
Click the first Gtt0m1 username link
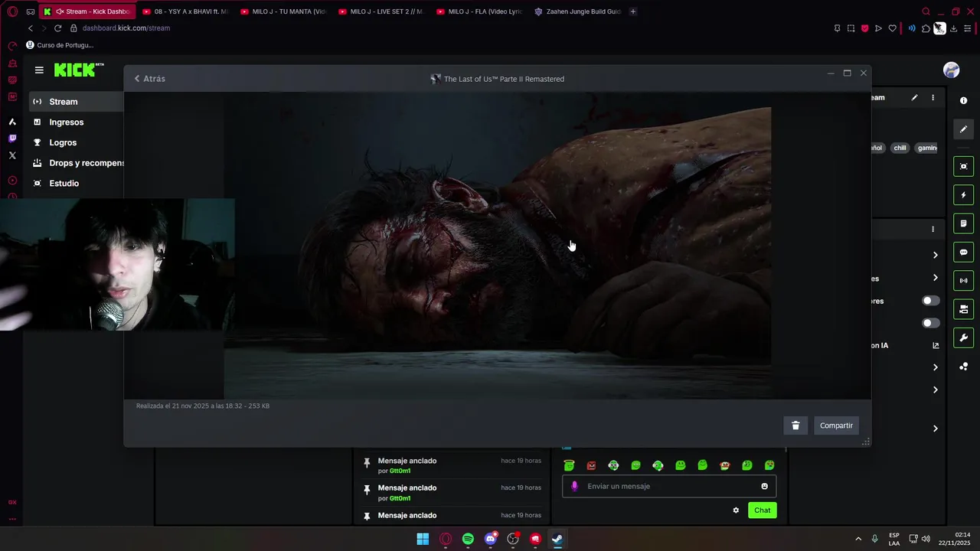(400, 471)
